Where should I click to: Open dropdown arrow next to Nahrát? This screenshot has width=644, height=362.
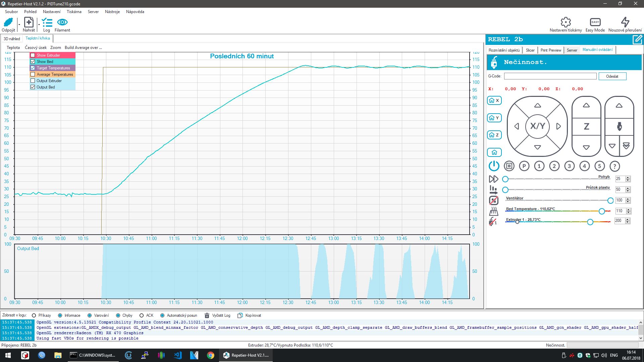point(39,24)
